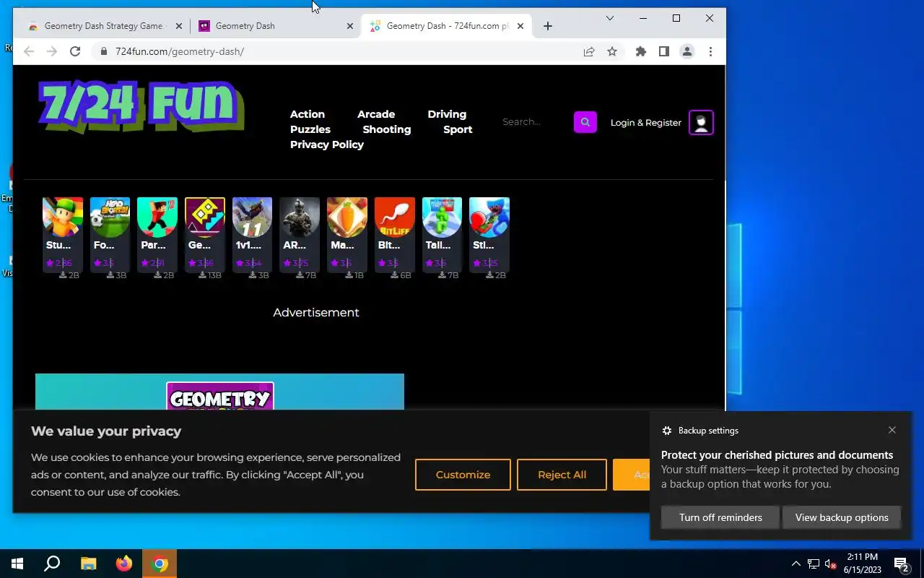Screen dimensions: 924x578
Task: Close the Geometry Dash Strategy Game tab
Action: 179,26
